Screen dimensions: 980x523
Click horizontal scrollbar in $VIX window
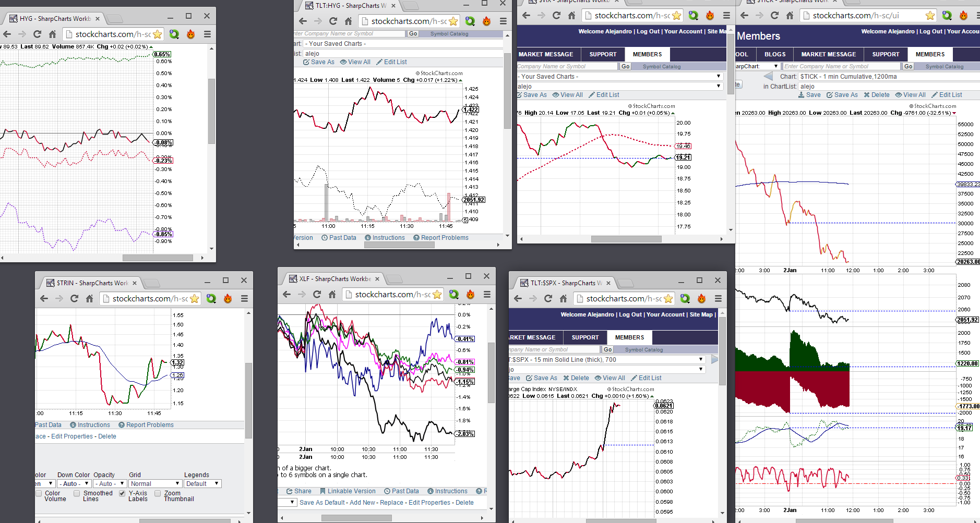(x=626, y=239)
